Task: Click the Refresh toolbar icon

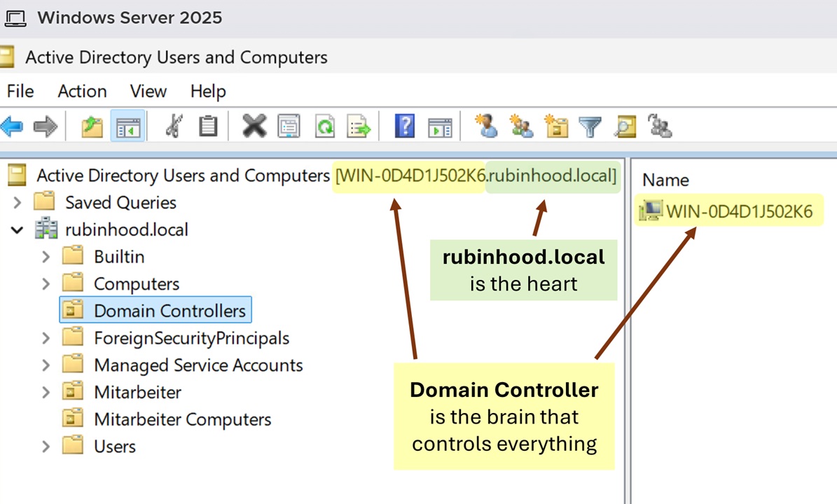Action: click(x=324, y=127)
